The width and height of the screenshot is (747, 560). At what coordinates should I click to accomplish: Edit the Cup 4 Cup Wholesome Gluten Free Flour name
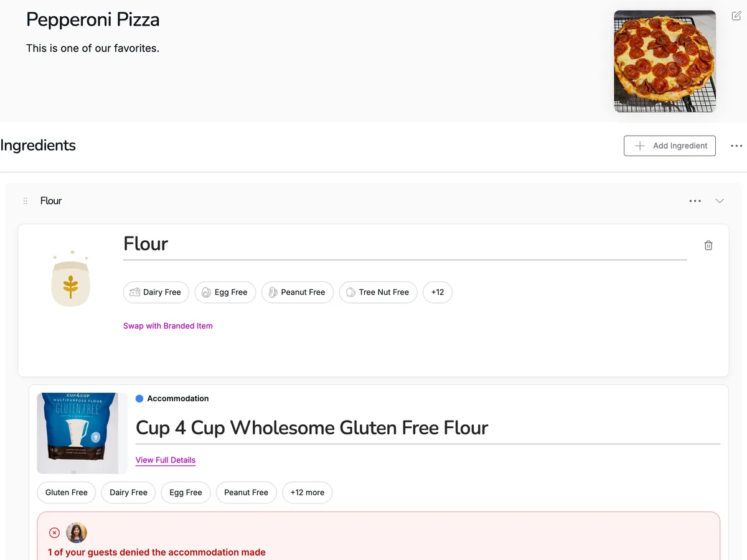(428, 428)
